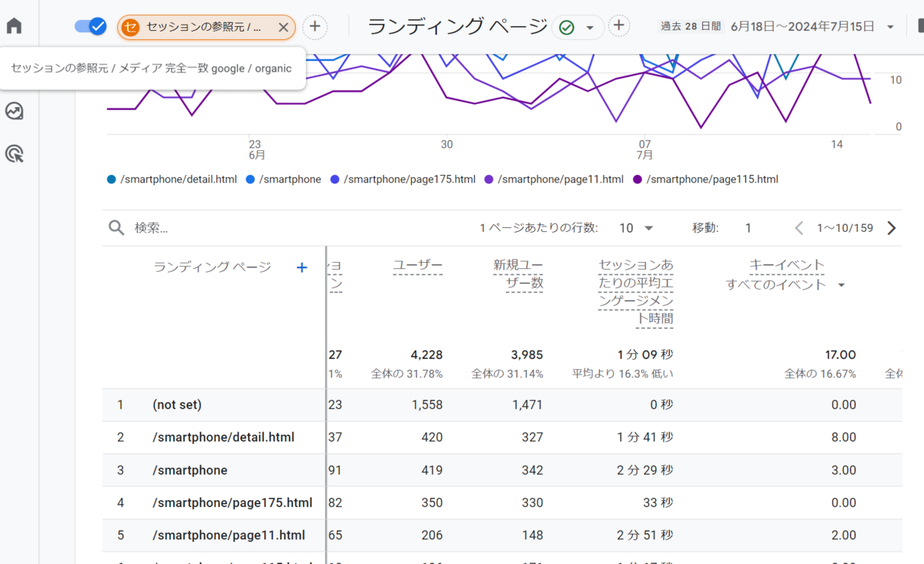Sort by the Users column header
Viewport: 924px width, 564px height.
click(417, 266)
